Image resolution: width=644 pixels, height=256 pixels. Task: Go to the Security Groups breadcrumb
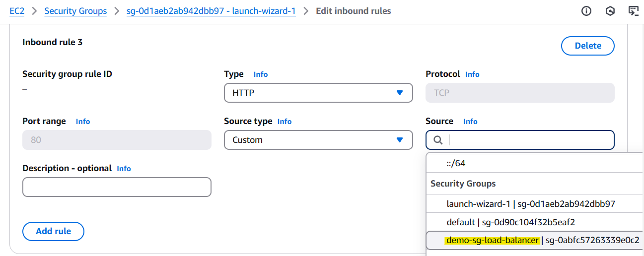(75, 11)
